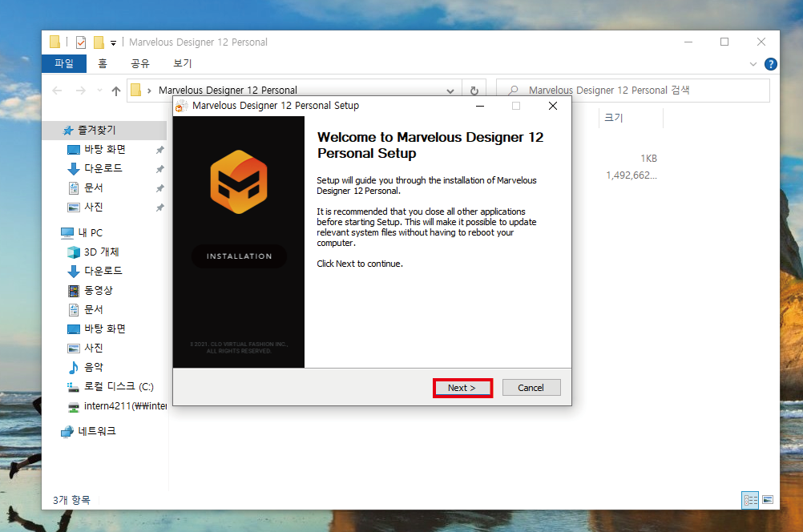
Task: Open Explorer help question icon
Action: pyautogui.click(x=770, y=64)
